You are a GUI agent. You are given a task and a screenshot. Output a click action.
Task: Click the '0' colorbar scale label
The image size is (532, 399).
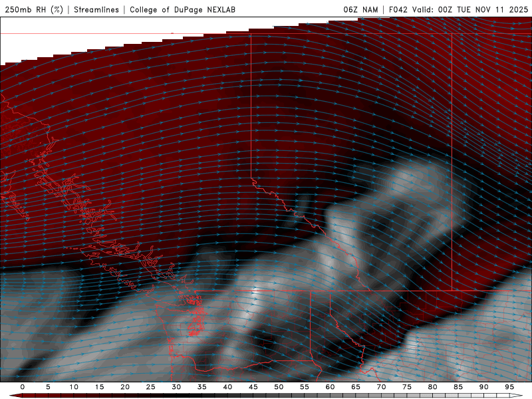pos(23,387)
